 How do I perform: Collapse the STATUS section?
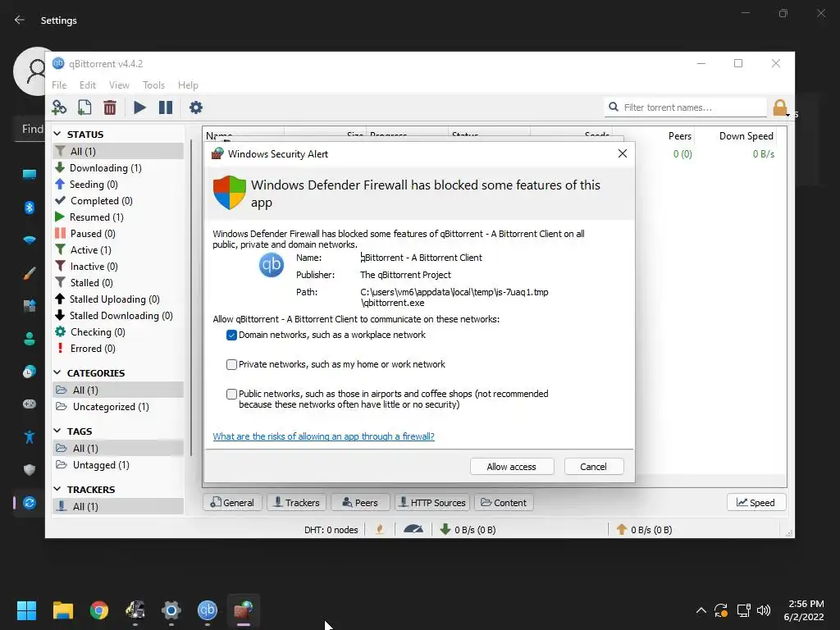click(58, 134)
